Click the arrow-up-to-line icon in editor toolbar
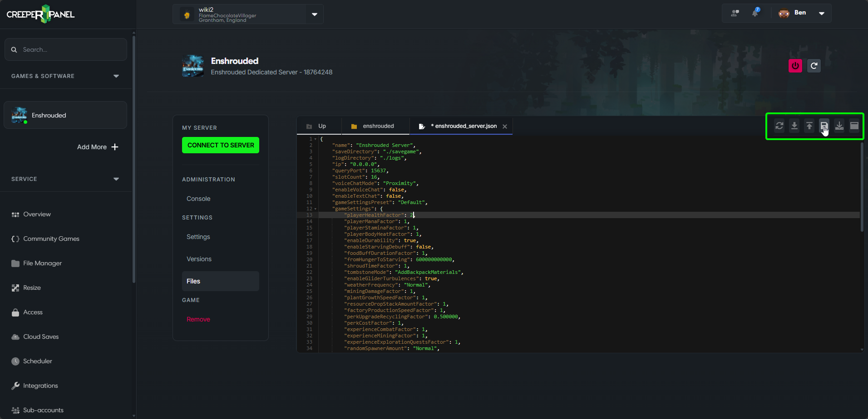 (809, 126)
